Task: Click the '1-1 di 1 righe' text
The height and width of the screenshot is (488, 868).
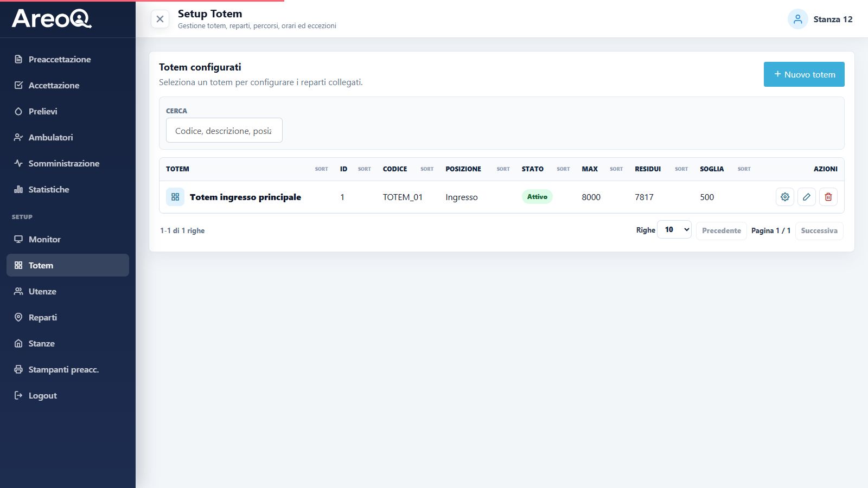Action: [182, 230]
